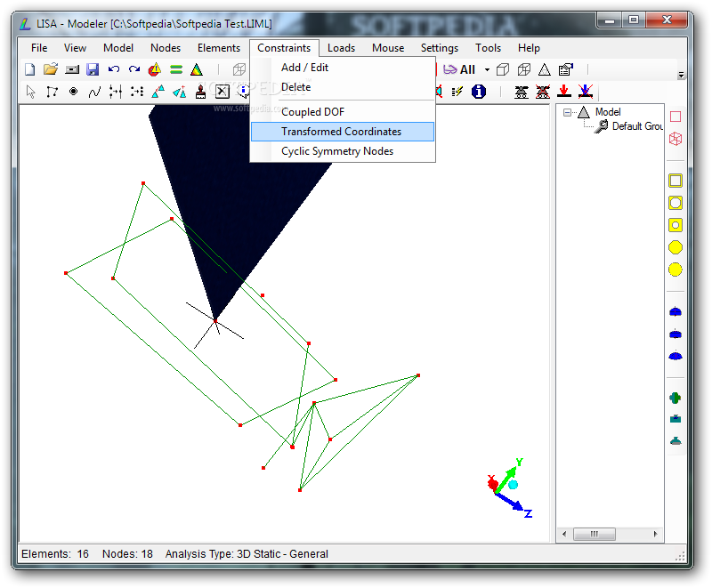Create a new model with blank page icon

(x=29, y=69)
